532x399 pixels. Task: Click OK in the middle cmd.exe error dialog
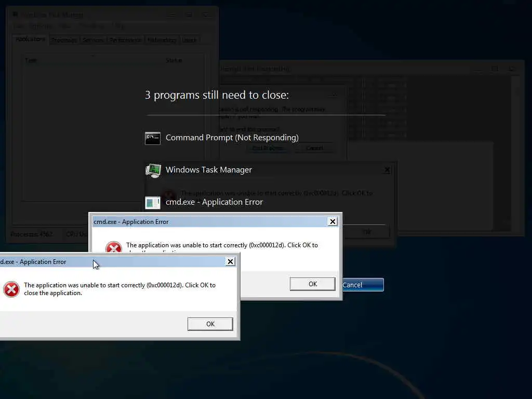click(x=312, y=284)
